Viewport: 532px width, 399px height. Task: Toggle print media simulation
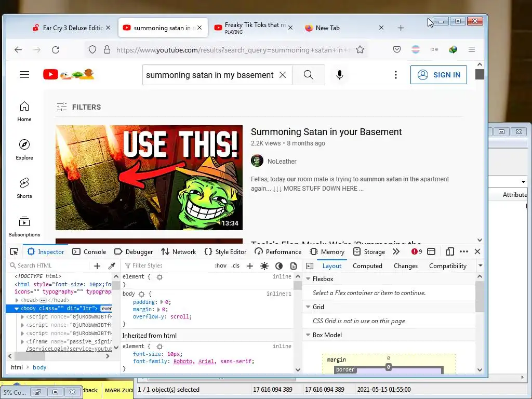coord(294,265)
